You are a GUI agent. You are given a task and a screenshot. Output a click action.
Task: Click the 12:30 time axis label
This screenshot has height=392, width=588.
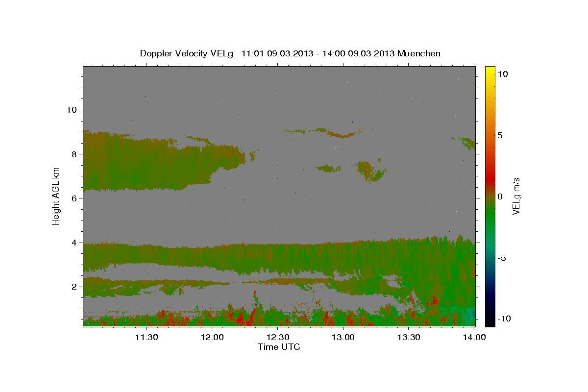[x=278, y=337]
